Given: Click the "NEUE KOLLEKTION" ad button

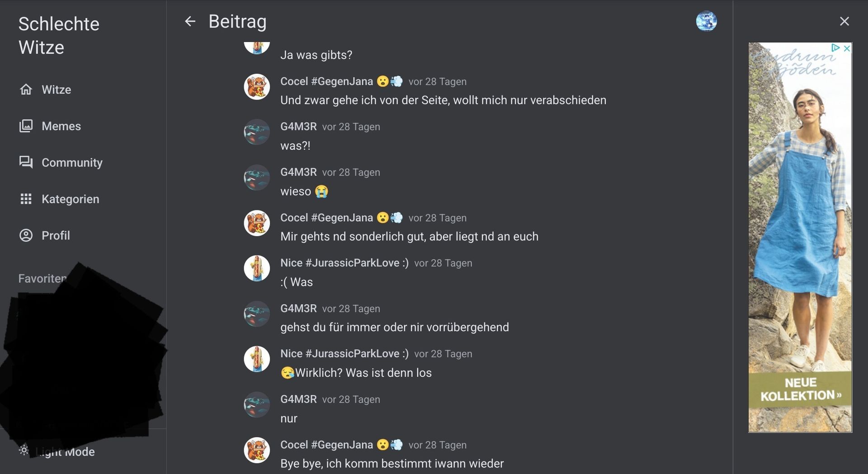Looking at the screenshot, I should [800, 389].
